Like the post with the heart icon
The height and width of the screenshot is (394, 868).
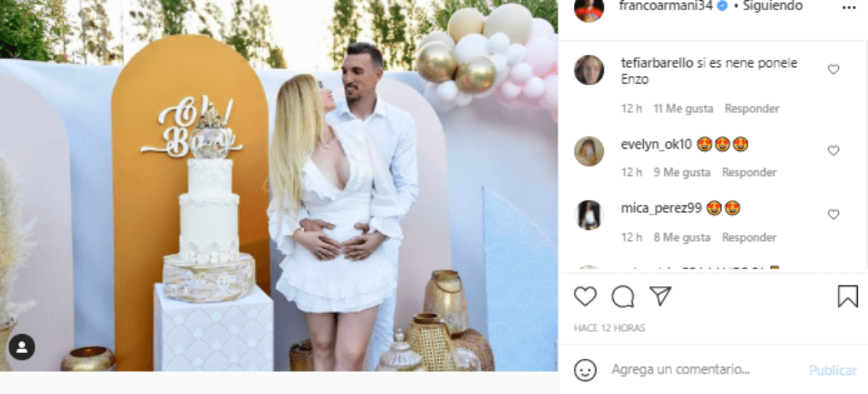click(x=585, y=297)
